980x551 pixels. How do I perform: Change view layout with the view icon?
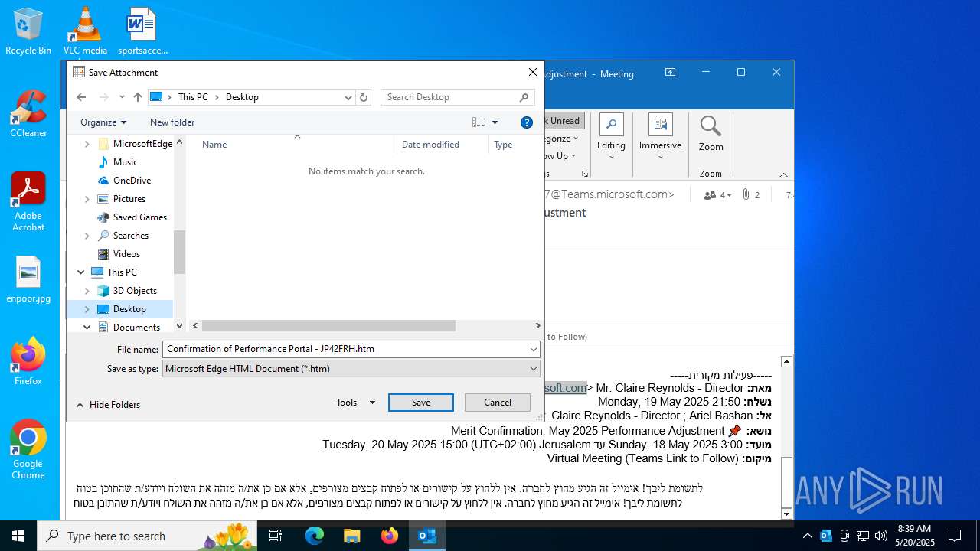click(x=479, y=122)
